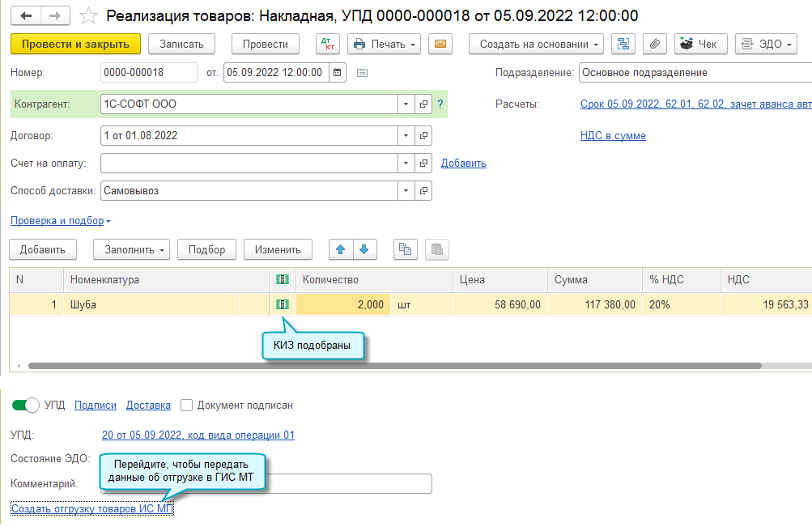Expand Создать на основании menu

coord(537,44)
